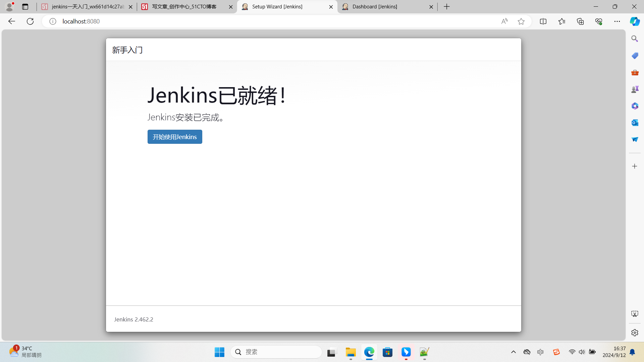The width and height of the screenshot is (644, 362).
Task: Open the Windows Start menu
Action: [x=219, y=352]
